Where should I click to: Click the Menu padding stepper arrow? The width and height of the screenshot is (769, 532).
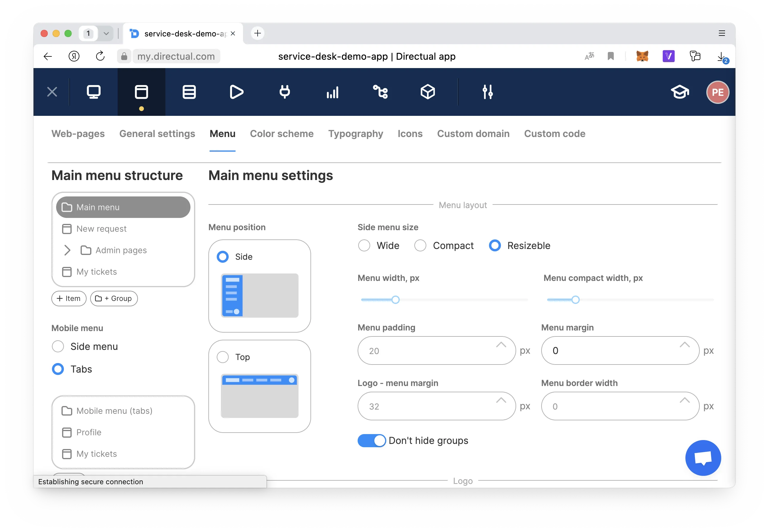[501, 345]
